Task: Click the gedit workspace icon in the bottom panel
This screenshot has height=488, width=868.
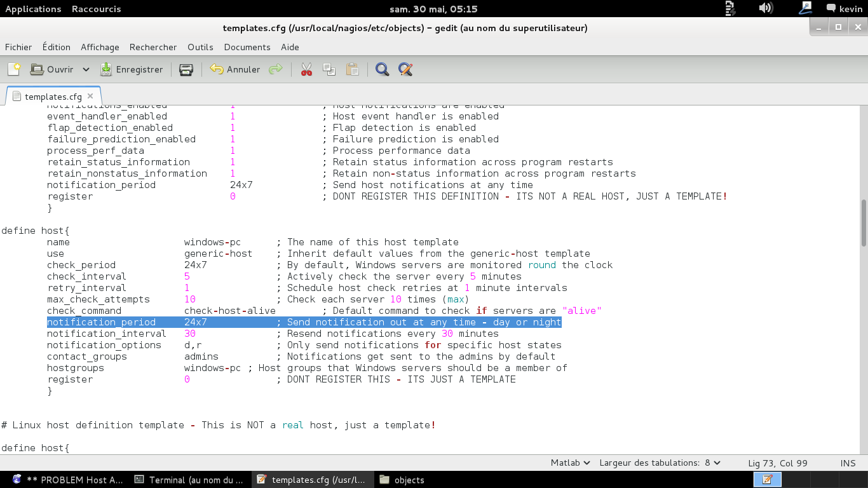Action: coord(767,480)
